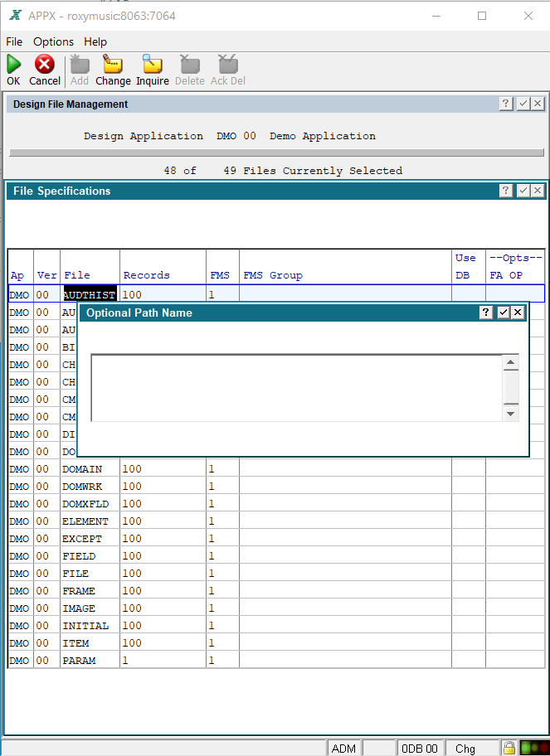Select the highlighted AUDTHIST file cell
The height and width of the screenshot is (756, 550).
click(x=90, y=294)
